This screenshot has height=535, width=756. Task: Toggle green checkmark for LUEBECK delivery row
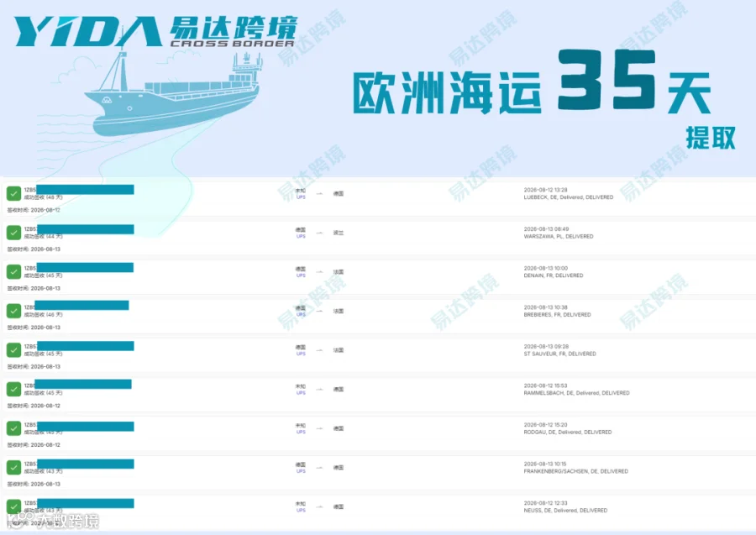click(x=13, y=194)
